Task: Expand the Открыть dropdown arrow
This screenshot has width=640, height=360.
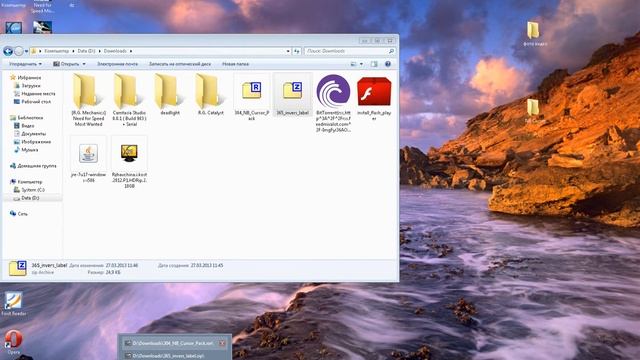Action: click(84, 64)
